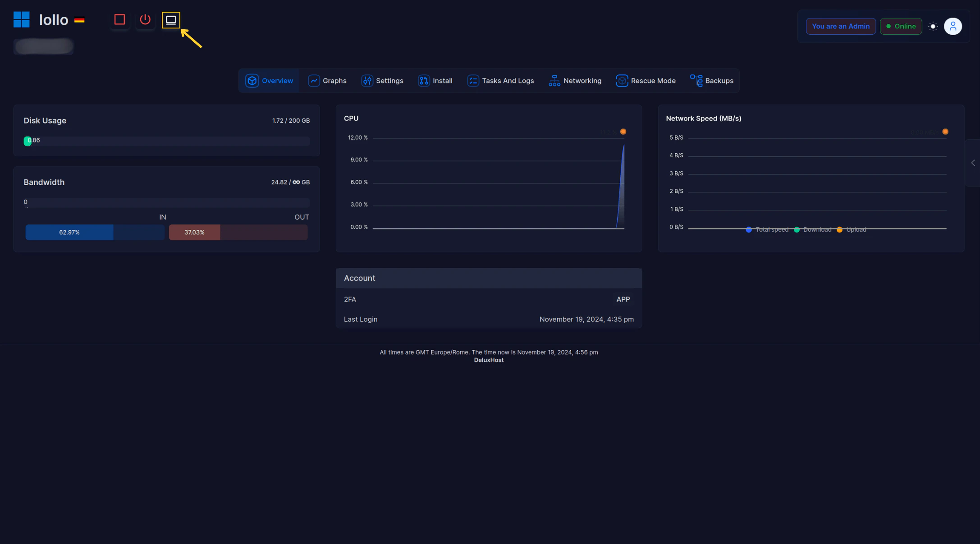Image resolution: width=980 pixels, height=544 pixels.
Task: Open the VNC console monitor icon
Action: [171, 20]
